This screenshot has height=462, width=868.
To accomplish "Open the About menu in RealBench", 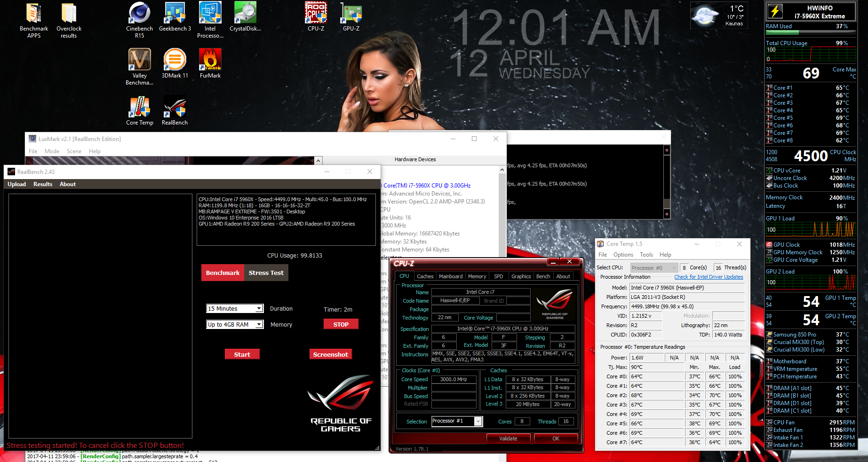I will click(68, 184).
